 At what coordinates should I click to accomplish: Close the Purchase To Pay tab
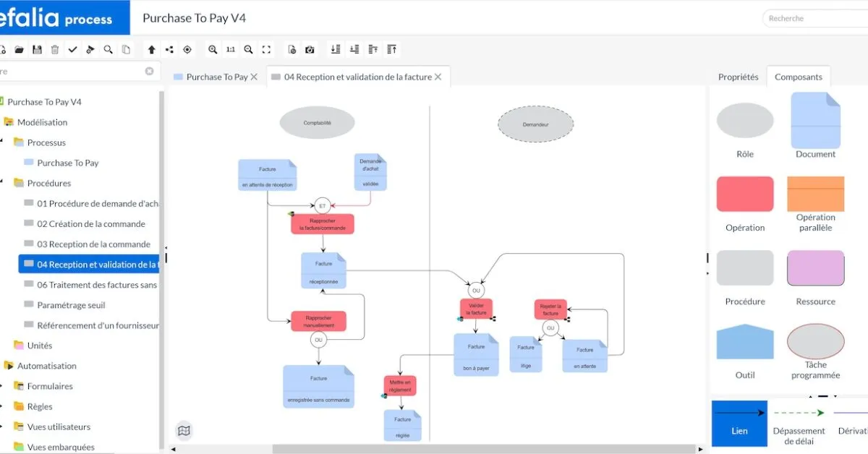[x=254, y=77]
